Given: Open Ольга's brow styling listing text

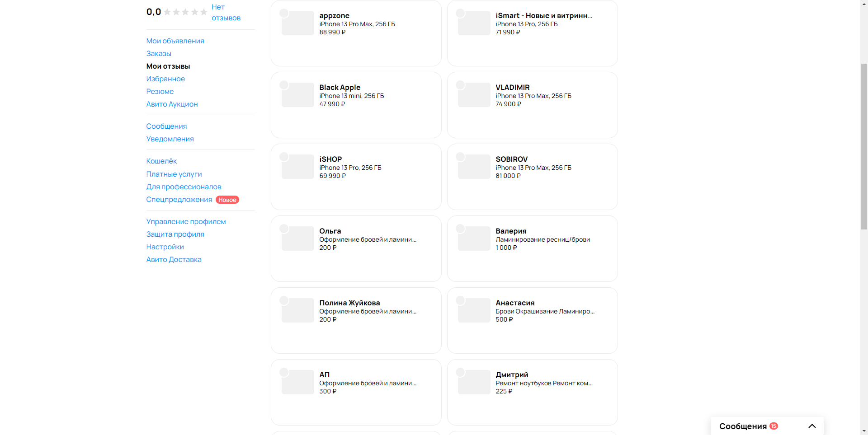Looking at the screenshot, I should coord(368,239).
